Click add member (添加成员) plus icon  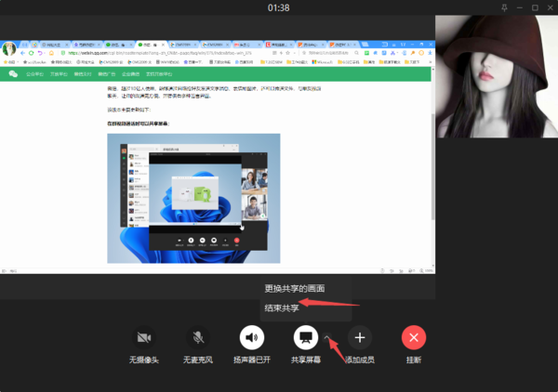coord(360,337)
